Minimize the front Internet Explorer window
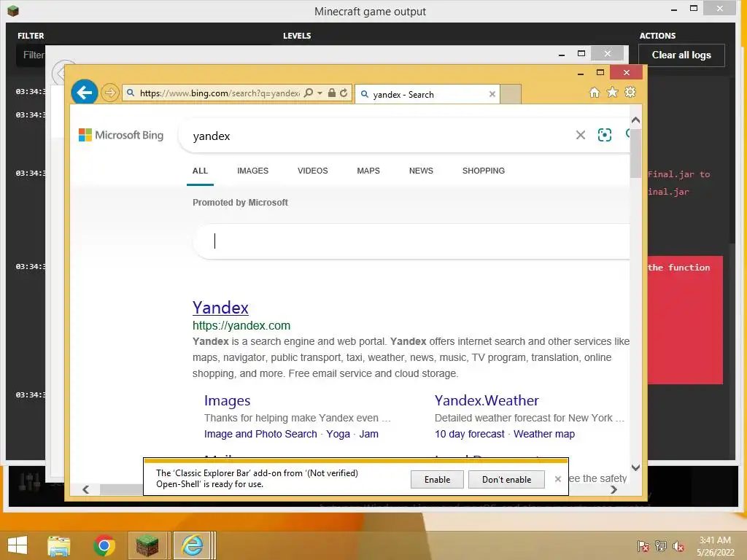This screenshot has width=747, height=560. pyautogui.click(x=580, y=73)
